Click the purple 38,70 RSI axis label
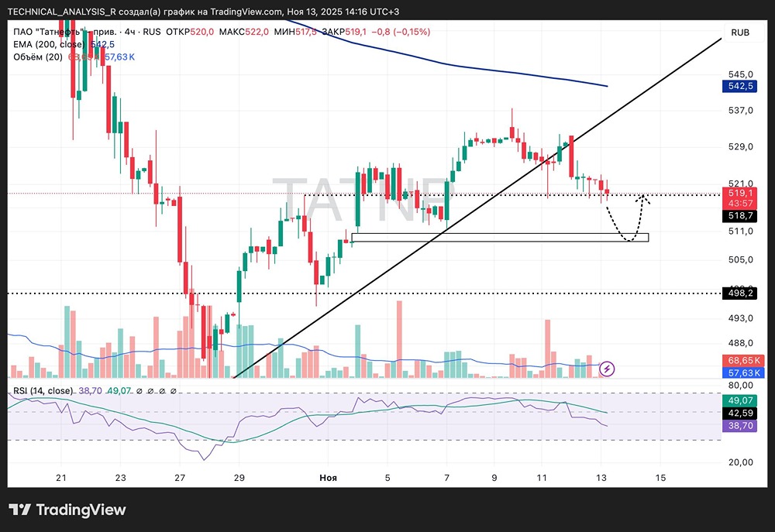775x532 pixels. click(740, 425)
